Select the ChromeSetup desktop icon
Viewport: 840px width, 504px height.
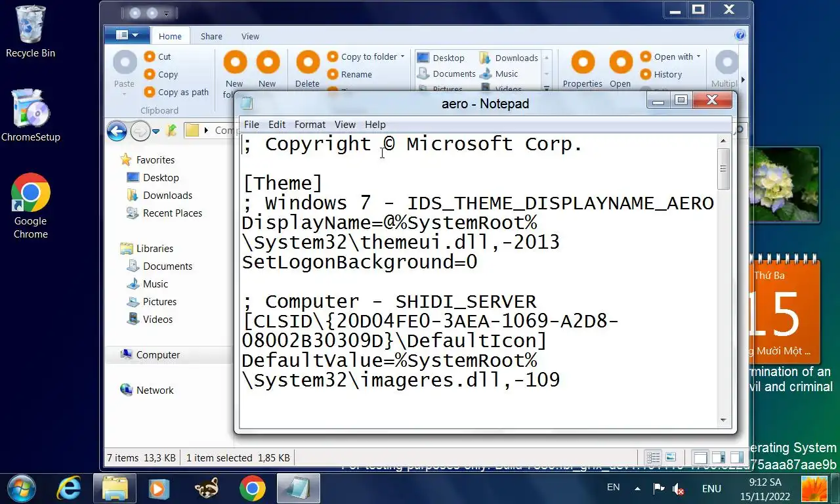point(30,115)
